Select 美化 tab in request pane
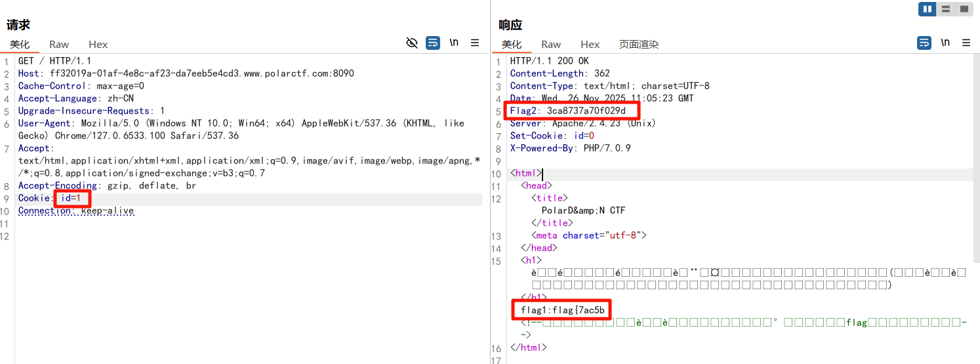 pyautogui.click(x=20, y=45)
